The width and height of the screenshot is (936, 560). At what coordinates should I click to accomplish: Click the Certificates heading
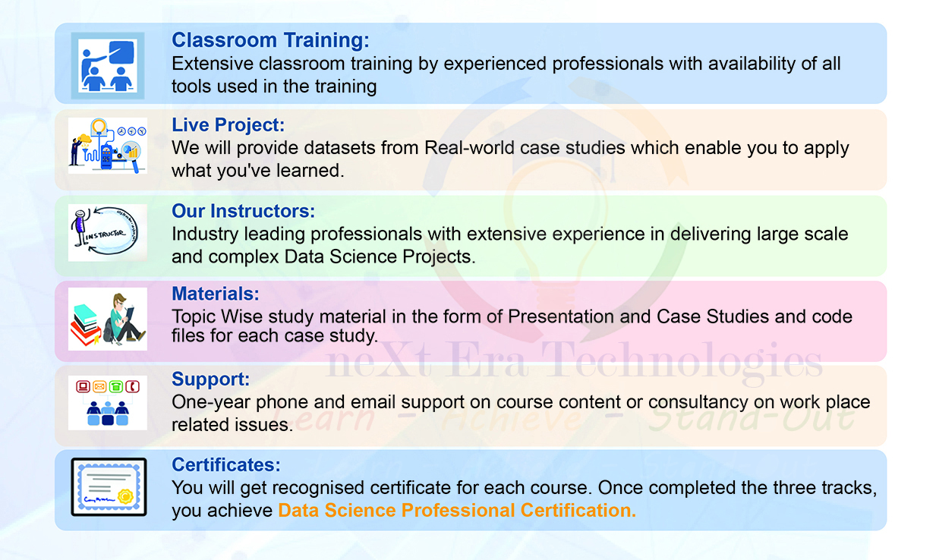pyautogui.click(x=226, y=464)
